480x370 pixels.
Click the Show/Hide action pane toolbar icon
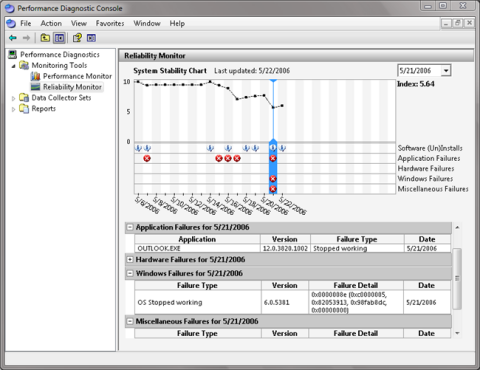[91, 38]
